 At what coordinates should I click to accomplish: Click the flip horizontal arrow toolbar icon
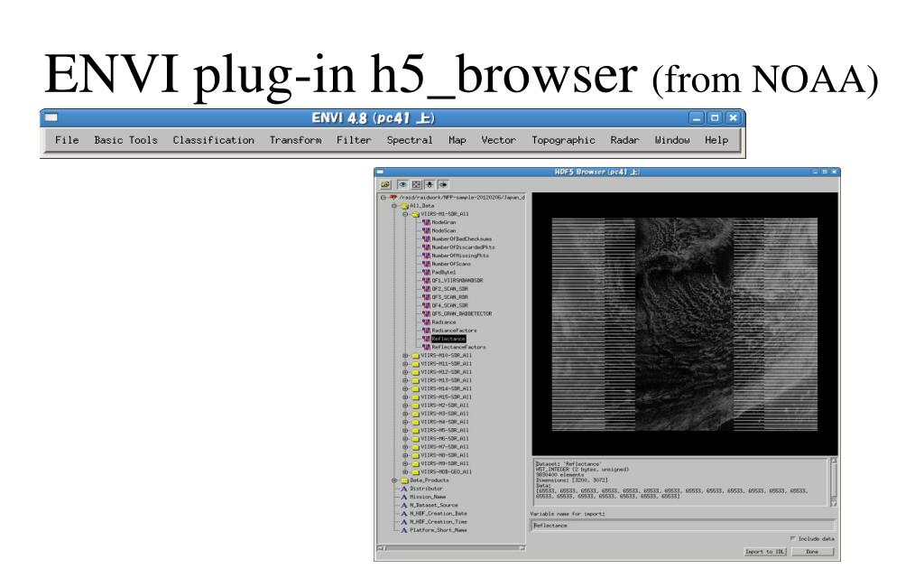443,184
